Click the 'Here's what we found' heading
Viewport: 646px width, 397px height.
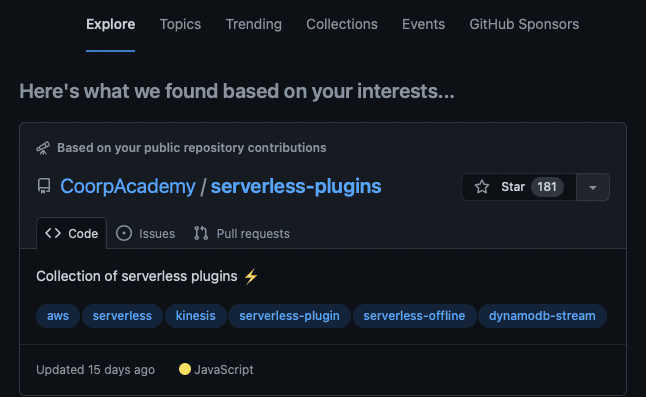pyautogui.click(x=237, y=91)
